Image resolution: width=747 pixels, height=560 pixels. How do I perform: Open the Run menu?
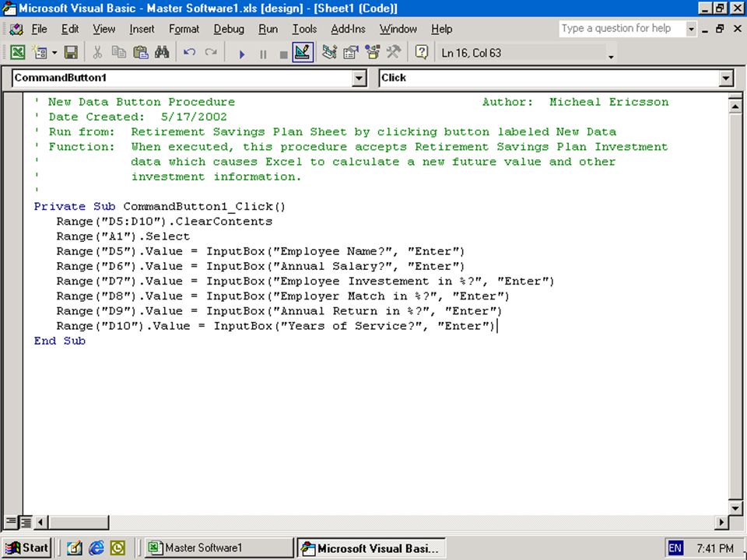coord(268,29)
